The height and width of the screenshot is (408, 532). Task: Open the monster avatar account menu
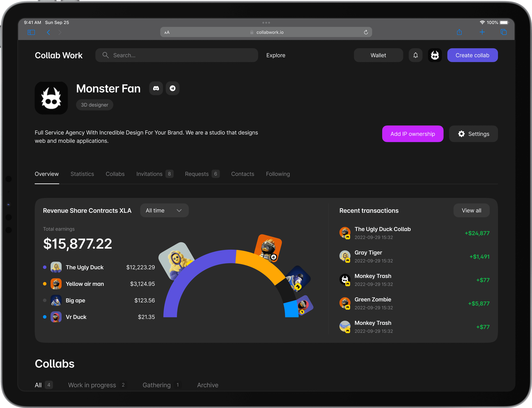click(435, 55)
